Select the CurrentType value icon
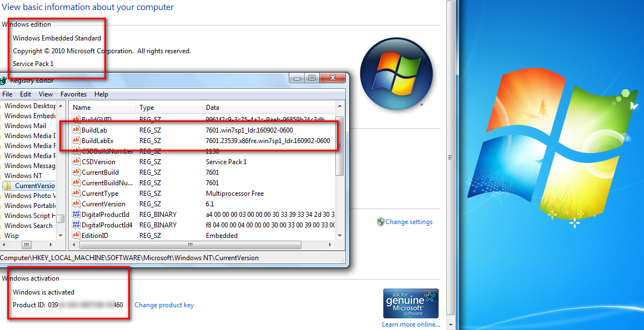Viewport: 644px width, 330px height. (x=76, y=193)
